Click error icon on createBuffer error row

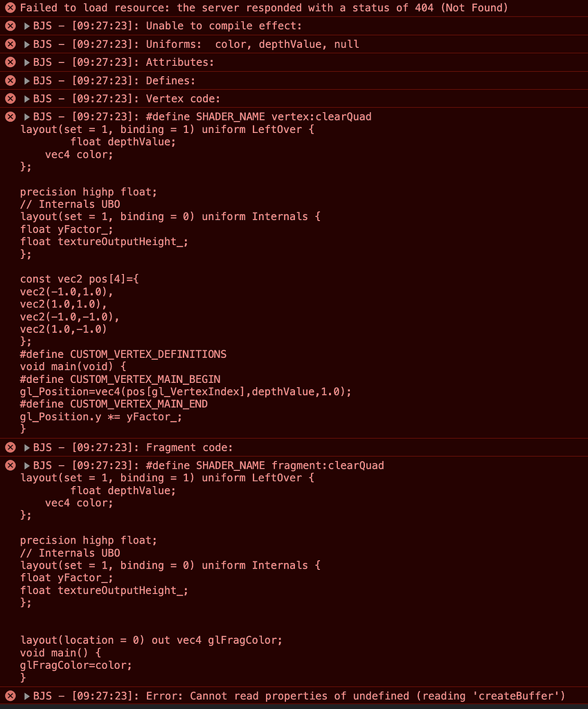[10, 696]
